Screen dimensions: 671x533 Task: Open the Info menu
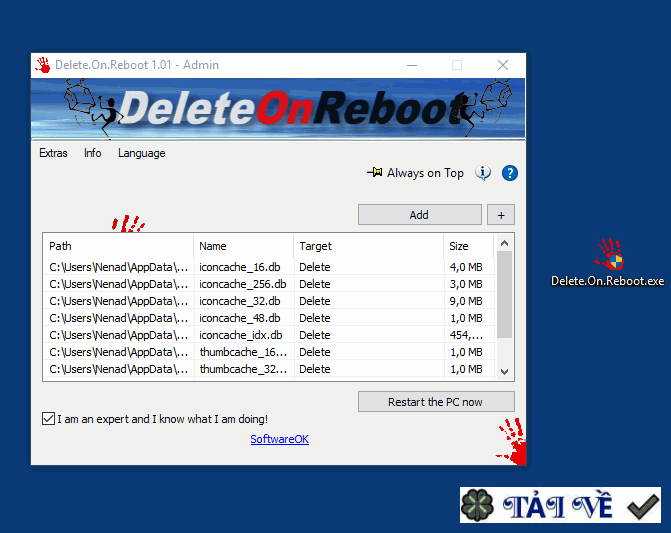92,153
